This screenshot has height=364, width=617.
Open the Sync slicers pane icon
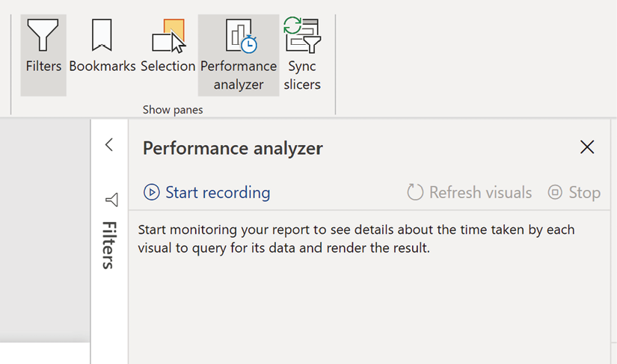(x=302, y=34)
